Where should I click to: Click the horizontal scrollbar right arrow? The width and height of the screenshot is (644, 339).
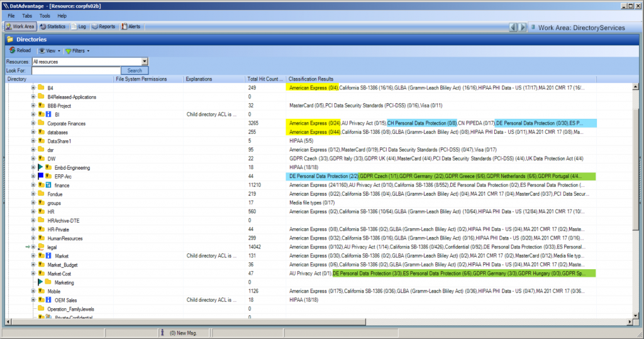click(x=630, y=322)
